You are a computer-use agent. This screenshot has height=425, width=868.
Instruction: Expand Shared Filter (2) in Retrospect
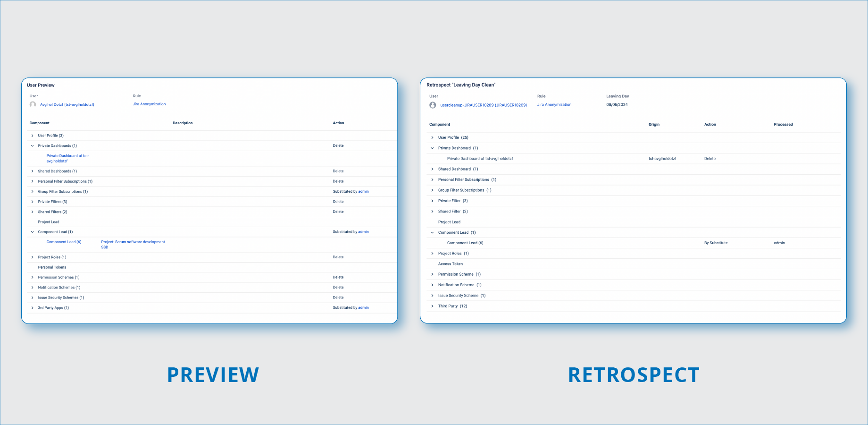tap(432, 212)
